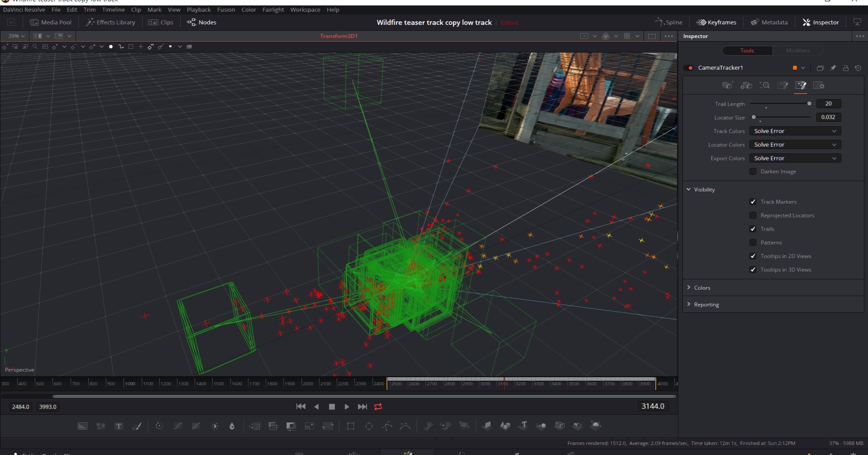The width and height of the screenshot is (868, 455).
Task: Toggle Darken Image checkbox
Action: [753, 171]
